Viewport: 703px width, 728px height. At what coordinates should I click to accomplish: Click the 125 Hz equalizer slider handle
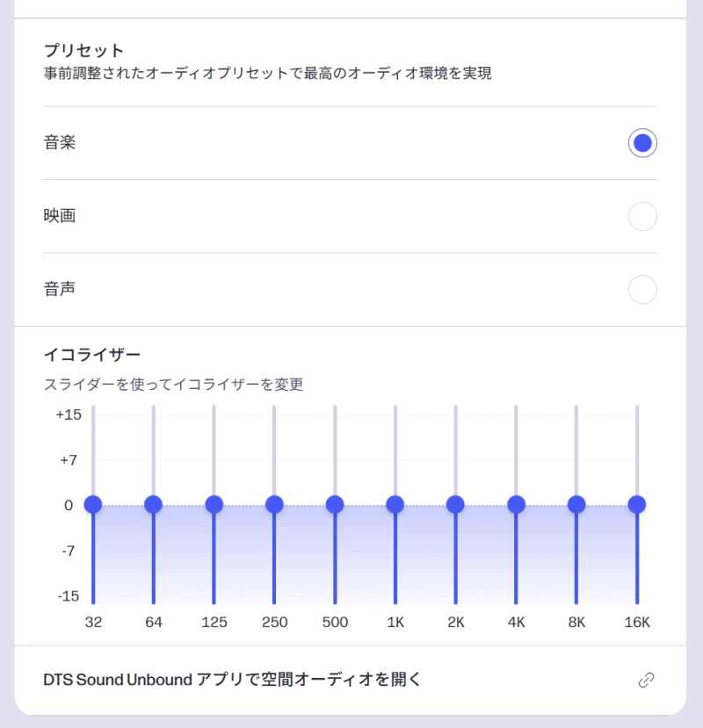pyautogui.click(x=214, y=504)
